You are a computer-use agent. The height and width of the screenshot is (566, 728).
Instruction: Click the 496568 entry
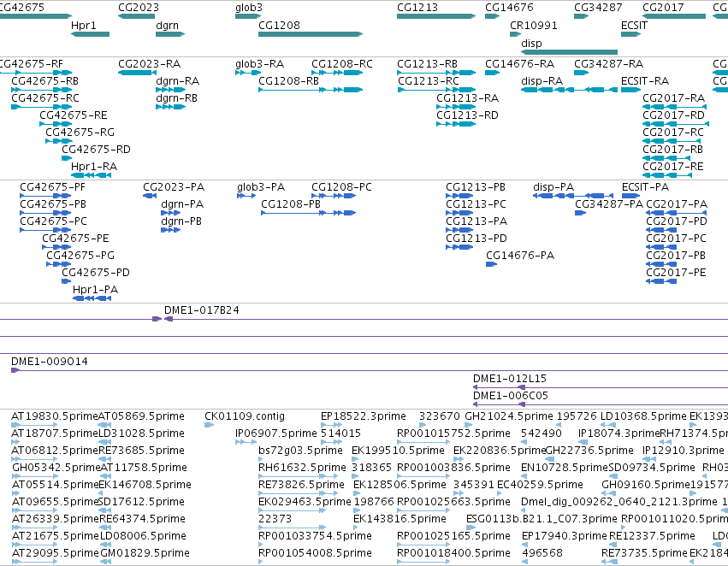[x=542, y=553]
